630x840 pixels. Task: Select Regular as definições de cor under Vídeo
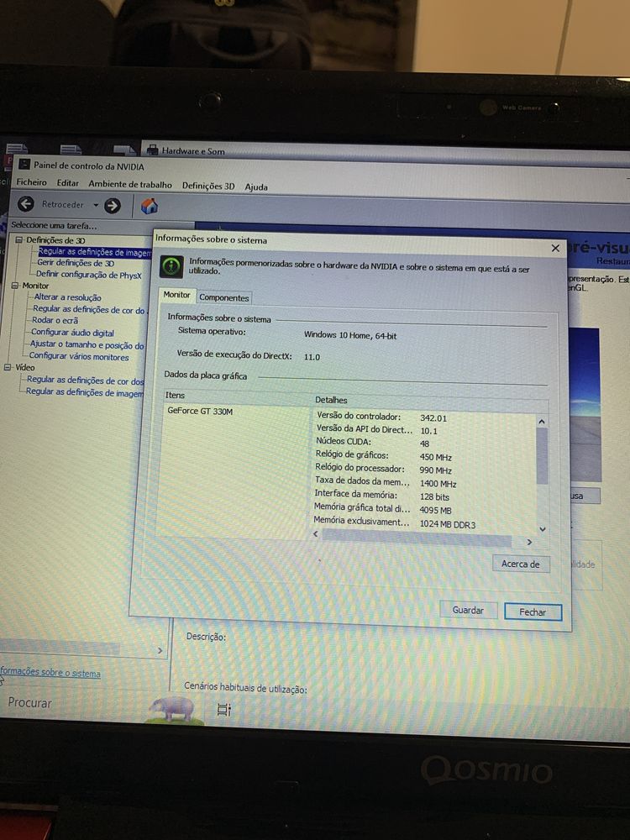(85, 381)
